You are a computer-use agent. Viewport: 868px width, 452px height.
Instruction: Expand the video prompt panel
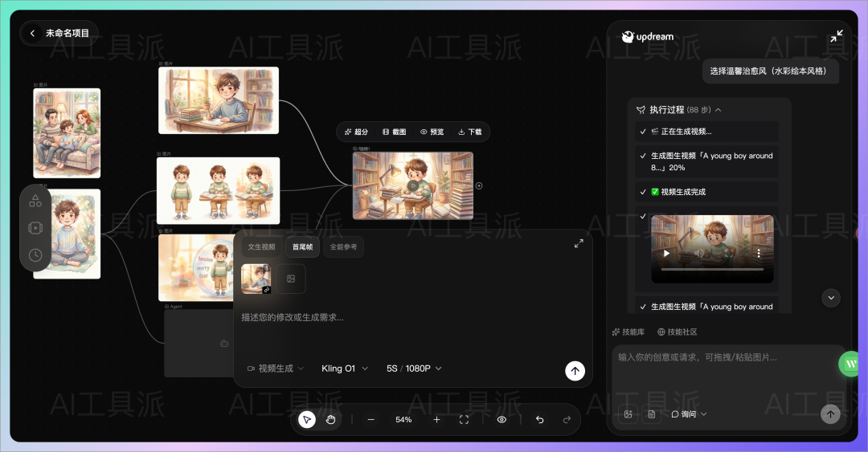tap(579, 243)
